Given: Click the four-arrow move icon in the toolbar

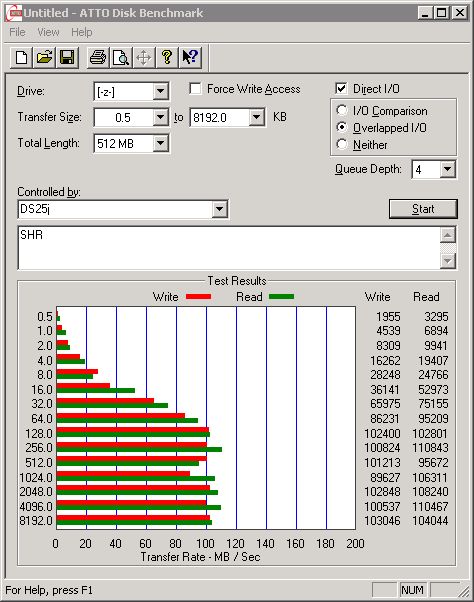Looking at the screenshot, I should (x=144, y=58).
